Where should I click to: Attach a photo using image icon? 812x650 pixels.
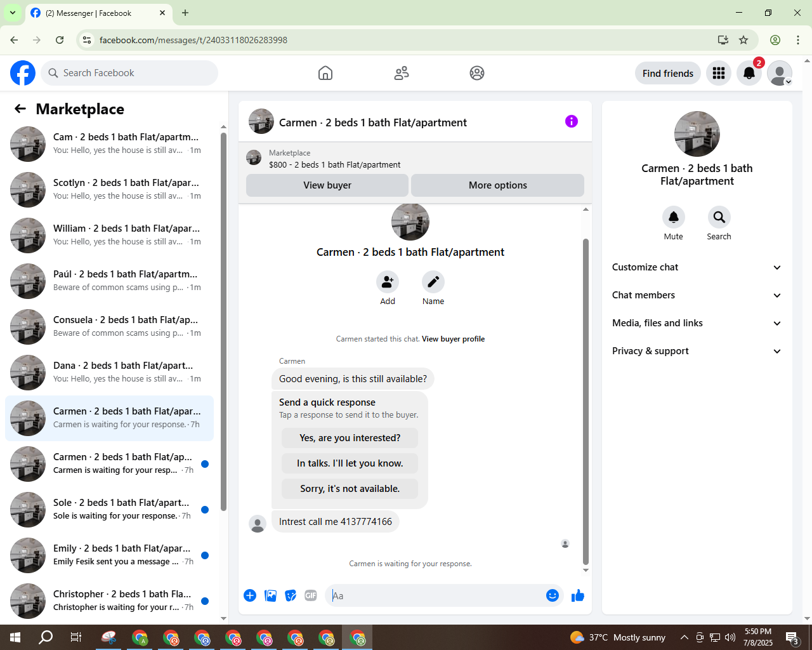pyautogui.click(x=270, y=595)
